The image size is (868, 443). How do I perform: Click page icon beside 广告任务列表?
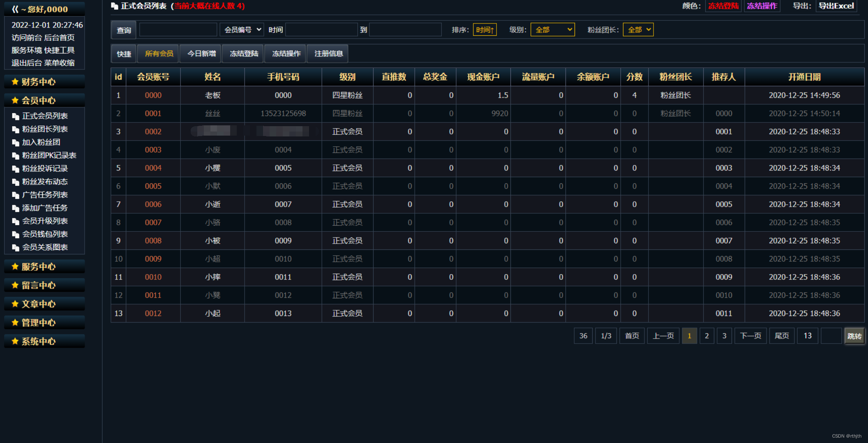click(x=16, y=195)
